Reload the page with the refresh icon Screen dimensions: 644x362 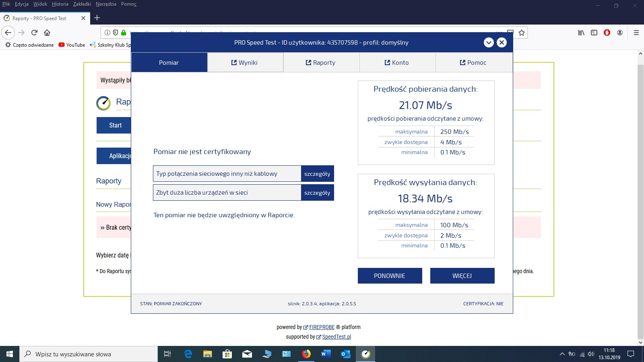coord(34,33)
